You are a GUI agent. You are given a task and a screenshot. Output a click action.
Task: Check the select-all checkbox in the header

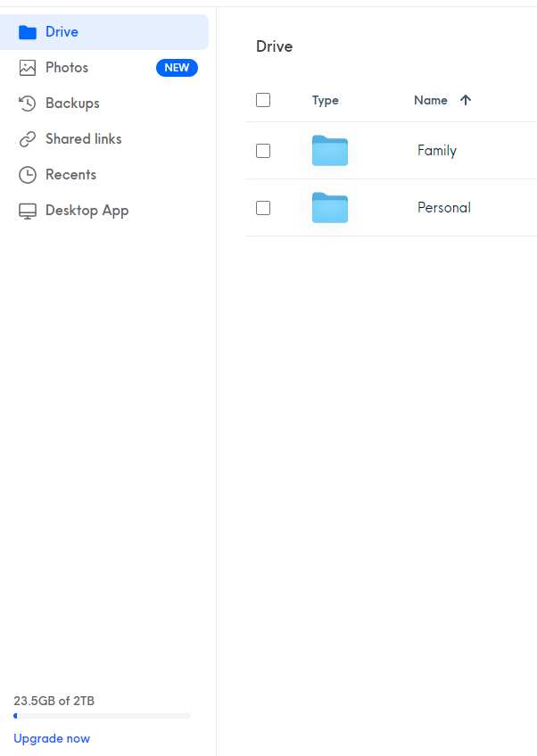point(262,100)
